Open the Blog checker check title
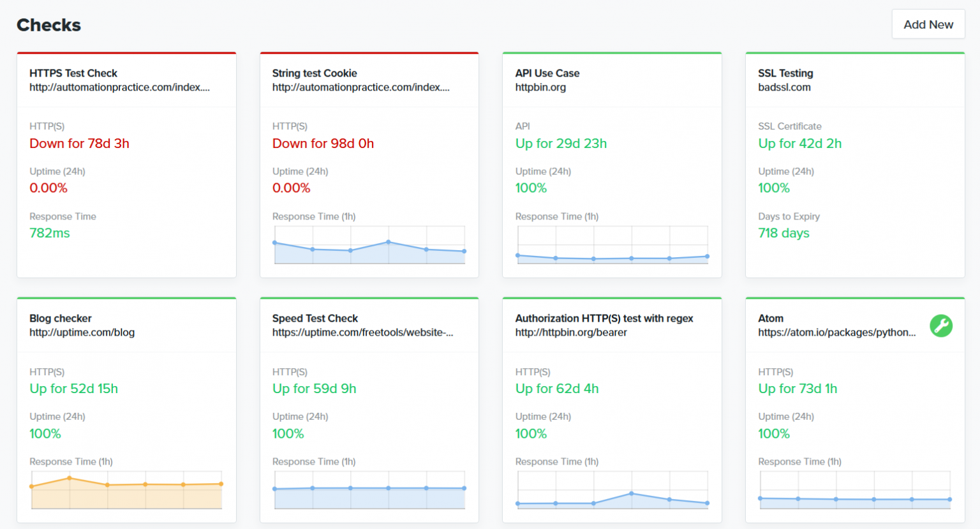 (61, 318)
